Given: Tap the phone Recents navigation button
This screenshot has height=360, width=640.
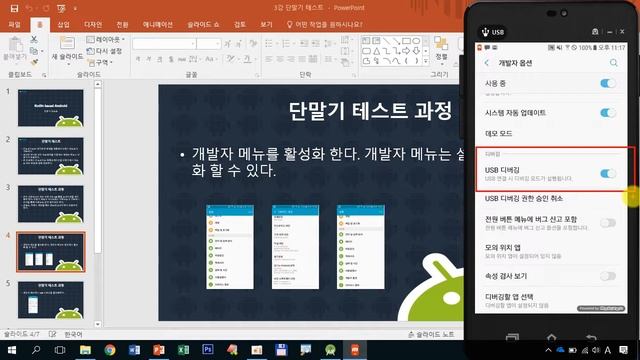Looking at the screenshot, I should pos(512,337).
